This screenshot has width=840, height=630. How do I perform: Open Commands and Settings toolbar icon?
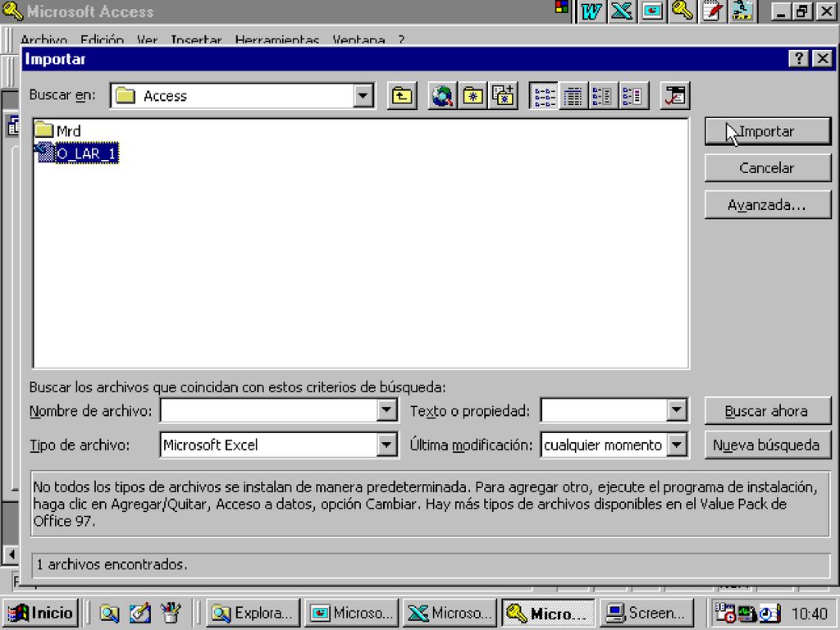(x=675, y=96)
